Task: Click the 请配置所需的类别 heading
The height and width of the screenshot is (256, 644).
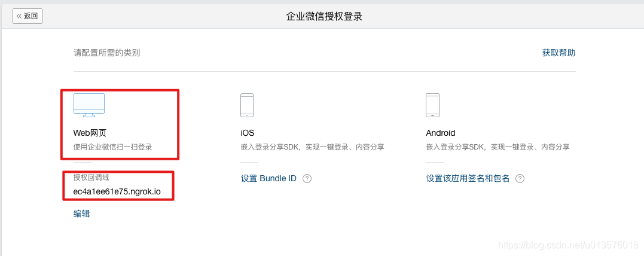Action: coord(107,53)
